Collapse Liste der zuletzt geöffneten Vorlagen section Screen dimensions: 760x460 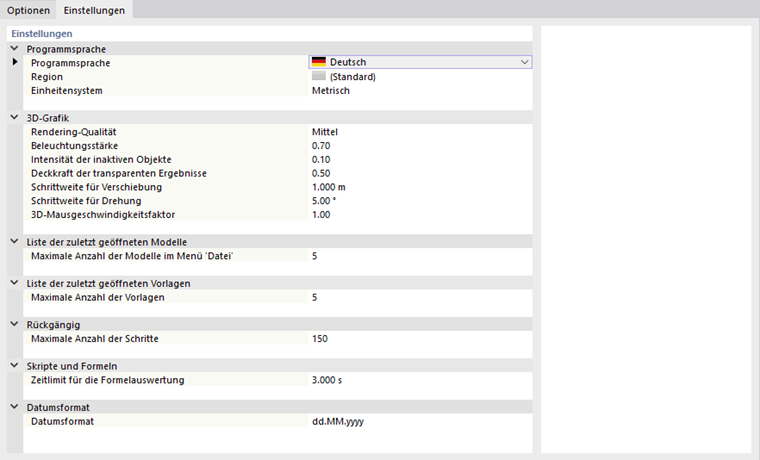15,283
